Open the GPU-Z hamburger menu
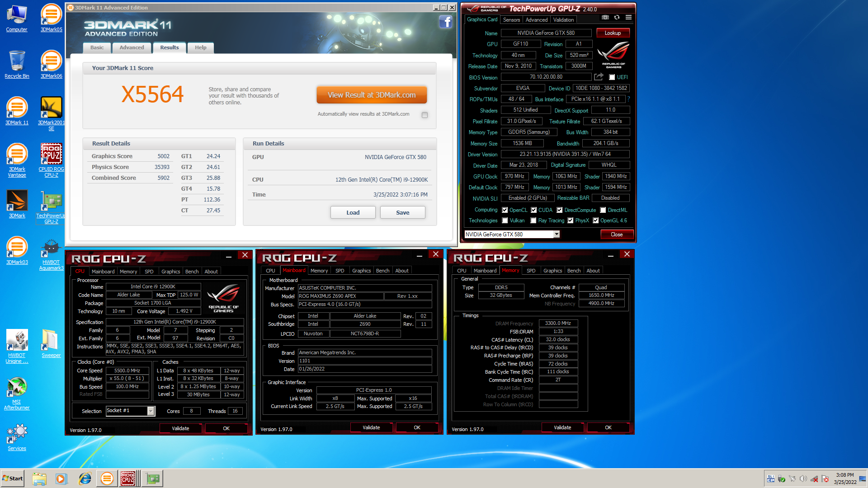Viewport: 868px width, 488px height. click(x=628, y=18)
